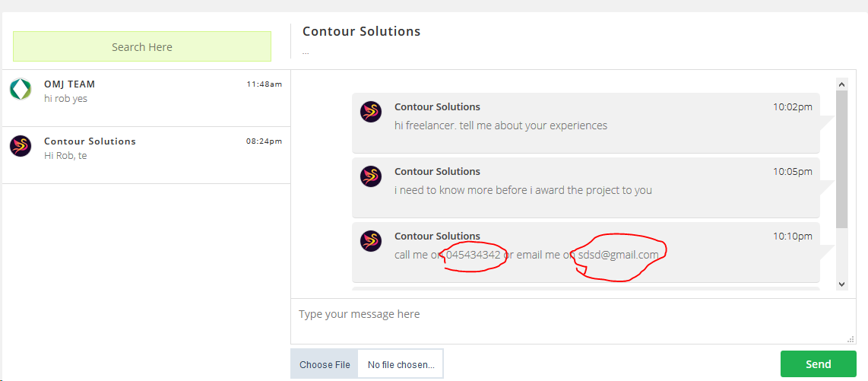Click sender name on the 10:02pm message
The width and height of the screenshot is (868, 381).
point(437,106)
